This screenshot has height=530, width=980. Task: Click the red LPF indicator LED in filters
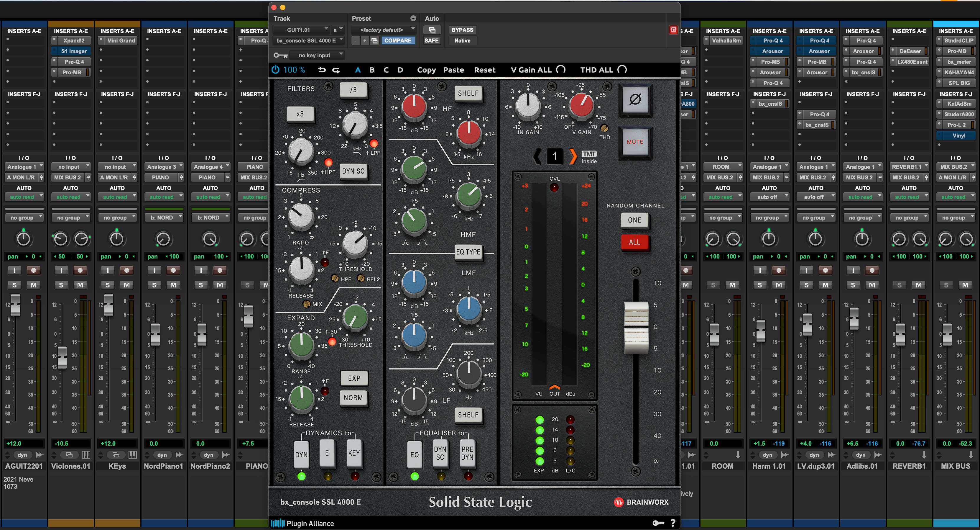tap(374, 143)
